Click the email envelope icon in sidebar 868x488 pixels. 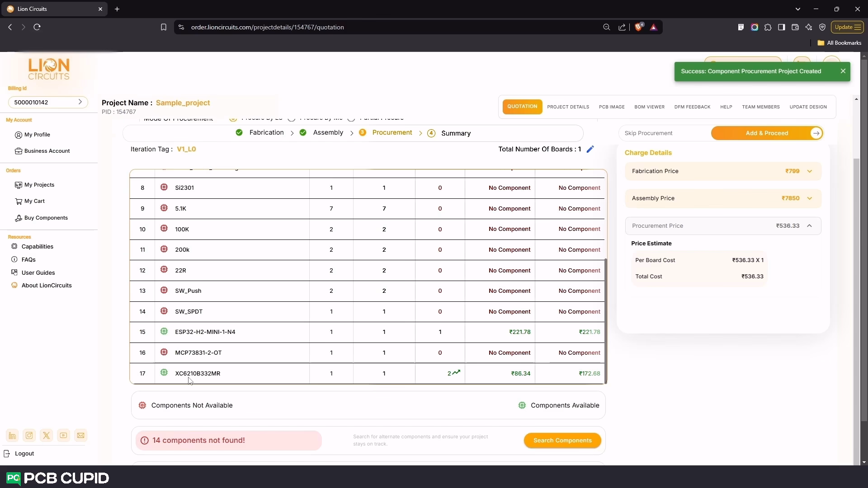pyautogui.click(x=81, y=436)
